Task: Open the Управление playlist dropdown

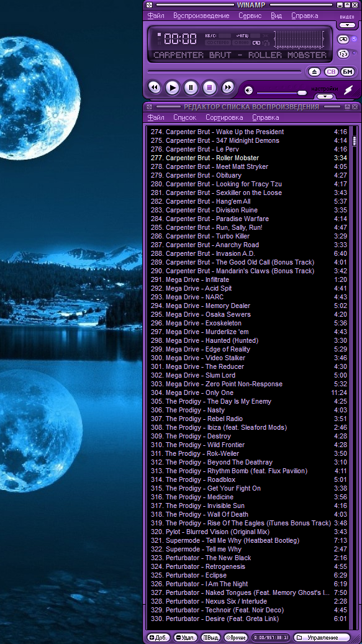Action: pyautogui.click(x=323, y=637)
